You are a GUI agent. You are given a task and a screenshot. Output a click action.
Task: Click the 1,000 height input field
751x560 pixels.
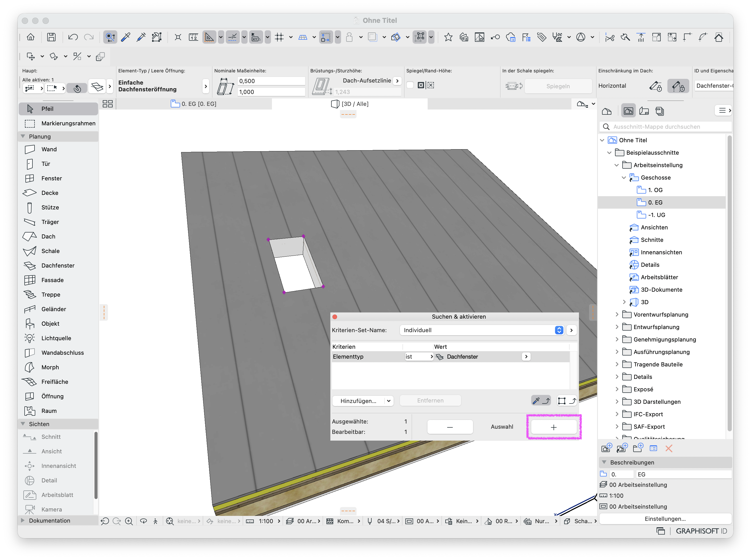click(x=271, y=92)
